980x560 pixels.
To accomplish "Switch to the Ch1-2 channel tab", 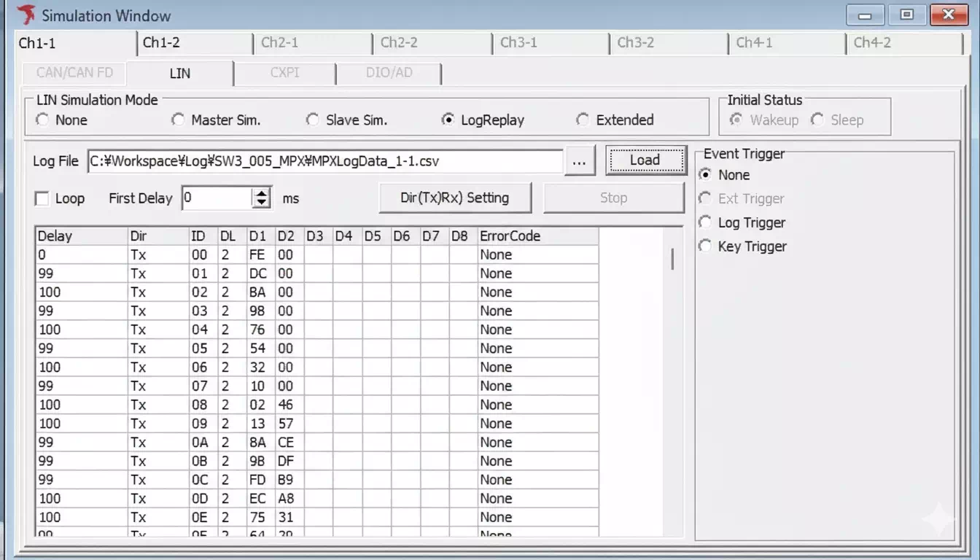I will coord(162,43).
